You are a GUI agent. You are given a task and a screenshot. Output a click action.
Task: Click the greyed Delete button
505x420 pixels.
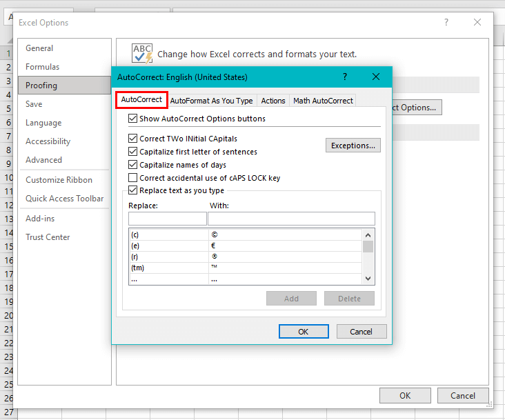click(x=349, y=299)
